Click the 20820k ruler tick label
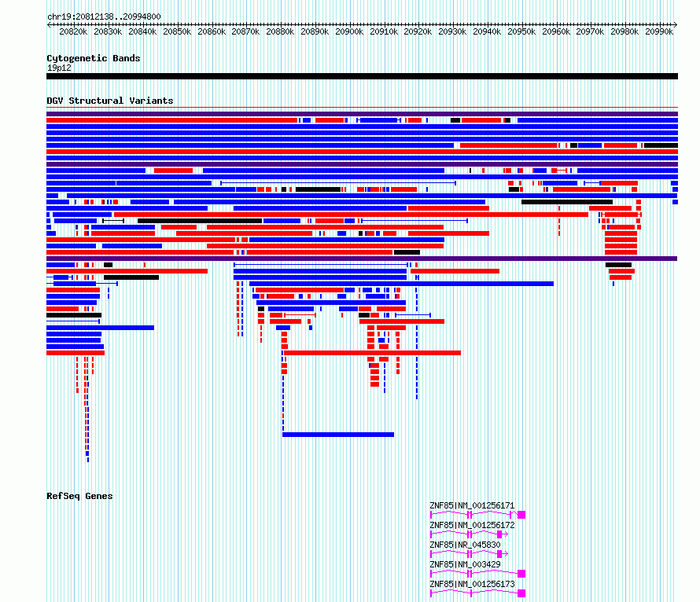The height and width of the screenshot is (602, 700). [x=73, y=31]
